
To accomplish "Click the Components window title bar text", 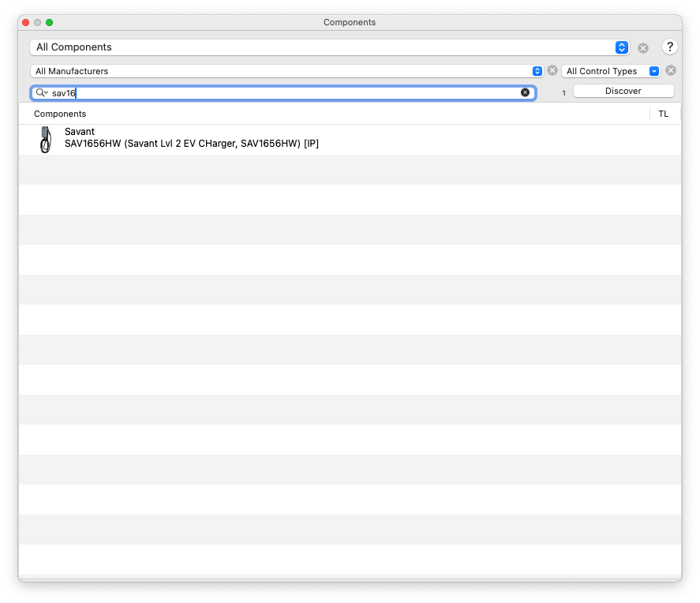I will coord(350,22).
